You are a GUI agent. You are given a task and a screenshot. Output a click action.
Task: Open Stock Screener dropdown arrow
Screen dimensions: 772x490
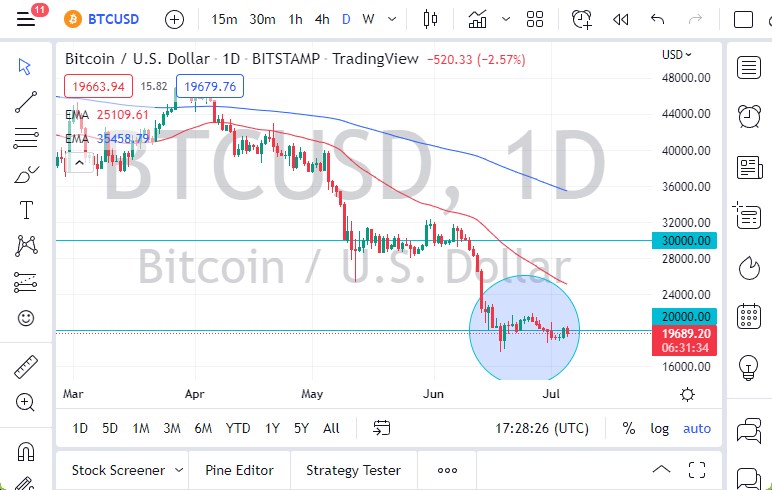pyautogui.click(x=179, y=470)
